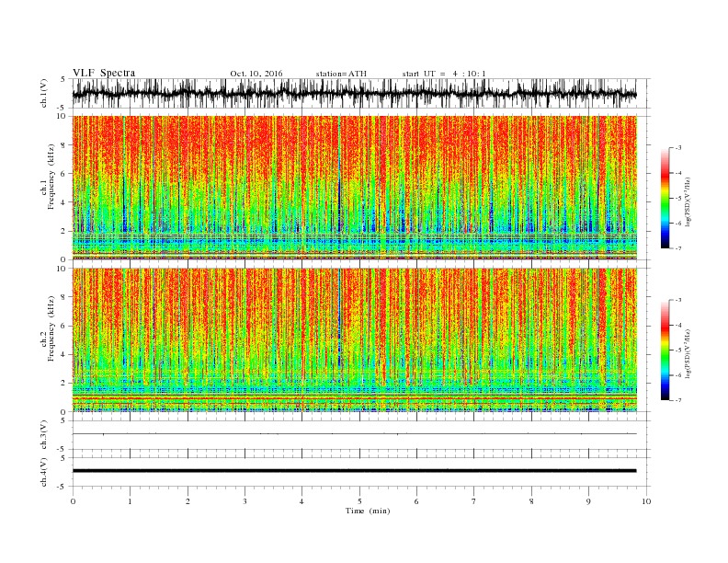Click the "-7" label on ch.2 colorbar
The image size is (728, 563).
pos(678,400)
